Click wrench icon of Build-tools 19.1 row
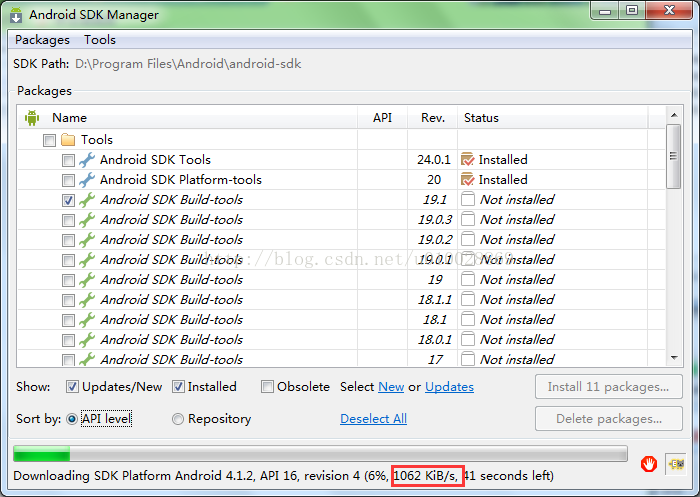 87,200
